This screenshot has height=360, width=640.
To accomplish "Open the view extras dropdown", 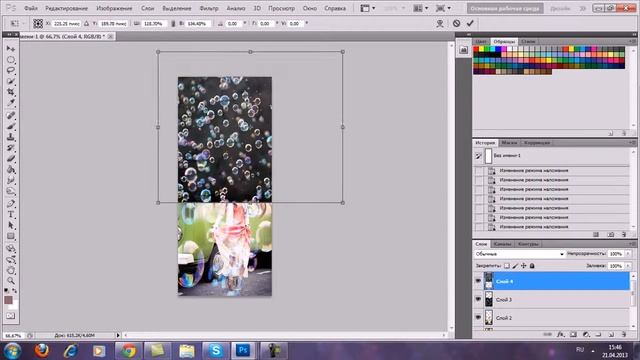I will (367, 8).
